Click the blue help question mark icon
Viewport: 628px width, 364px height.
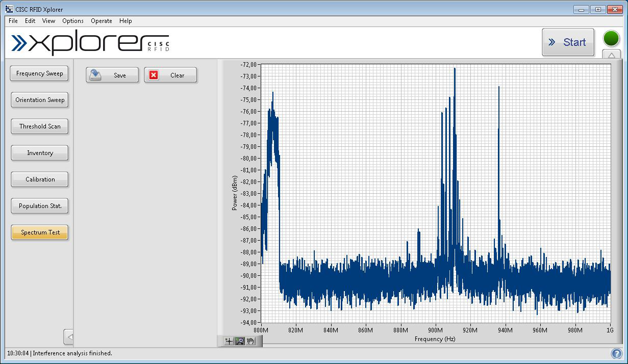pos(617,353)
